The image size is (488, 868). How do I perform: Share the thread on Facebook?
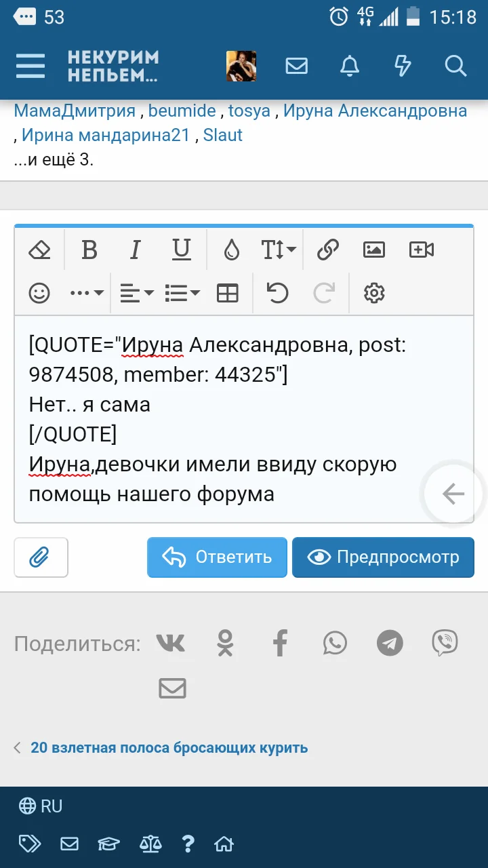(280, 642)
